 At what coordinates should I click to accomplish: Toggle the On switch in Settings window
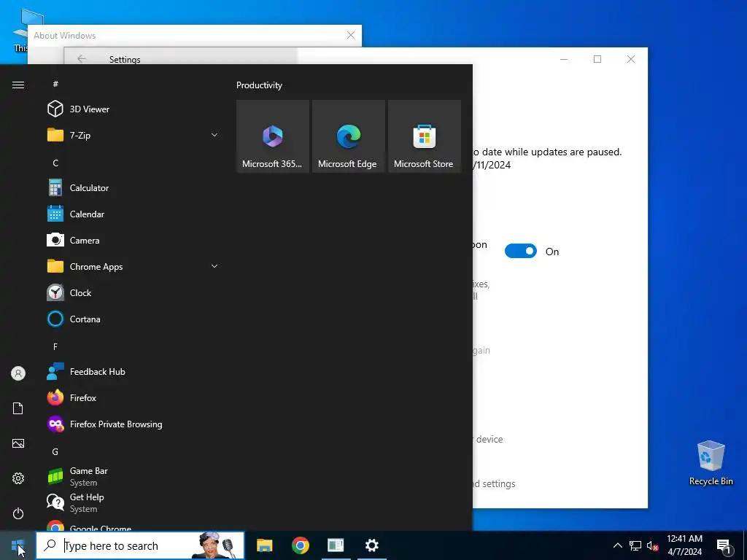[521, 251]
